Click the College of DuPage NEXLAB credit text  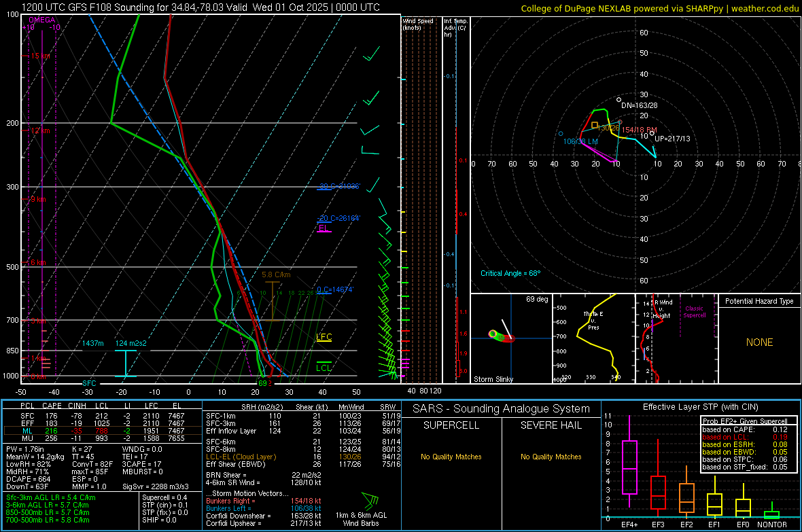pyautogui.click(x=659, y=8)
